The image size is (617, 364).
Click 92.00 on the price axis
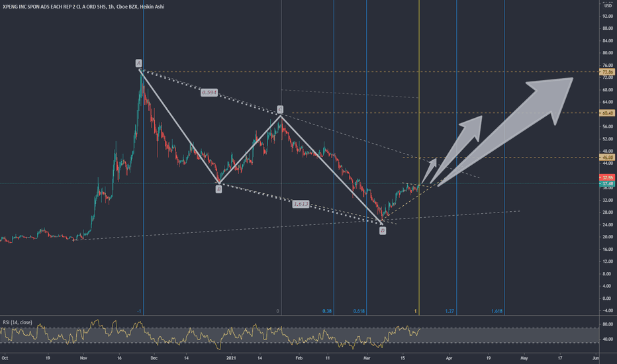tap(608, 16)
